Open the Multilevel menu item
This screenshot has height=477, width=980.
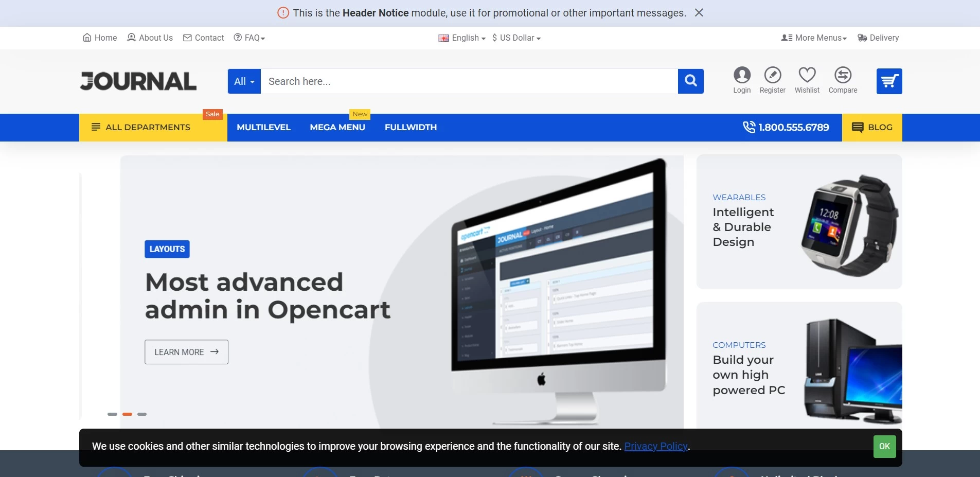pyautogui.click(x=263, y=127)
